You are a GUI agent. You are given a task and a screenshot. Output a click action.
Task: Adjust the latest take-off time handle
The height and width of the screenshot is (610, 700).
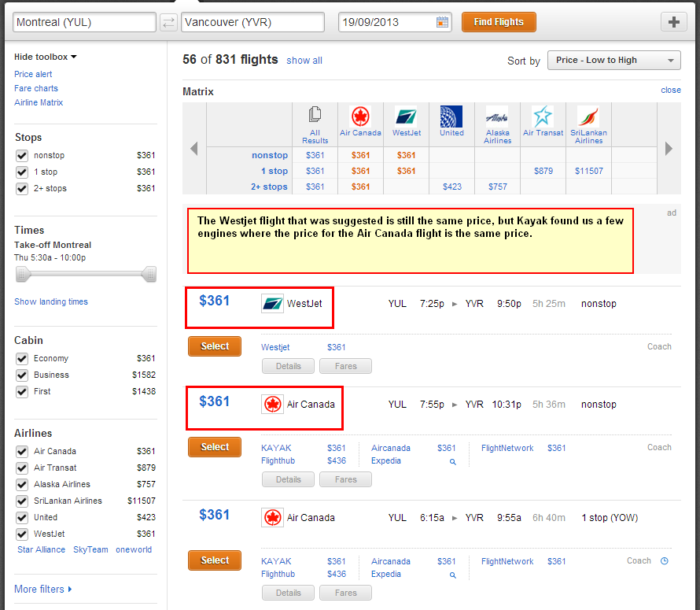click(x=149, y=274)
